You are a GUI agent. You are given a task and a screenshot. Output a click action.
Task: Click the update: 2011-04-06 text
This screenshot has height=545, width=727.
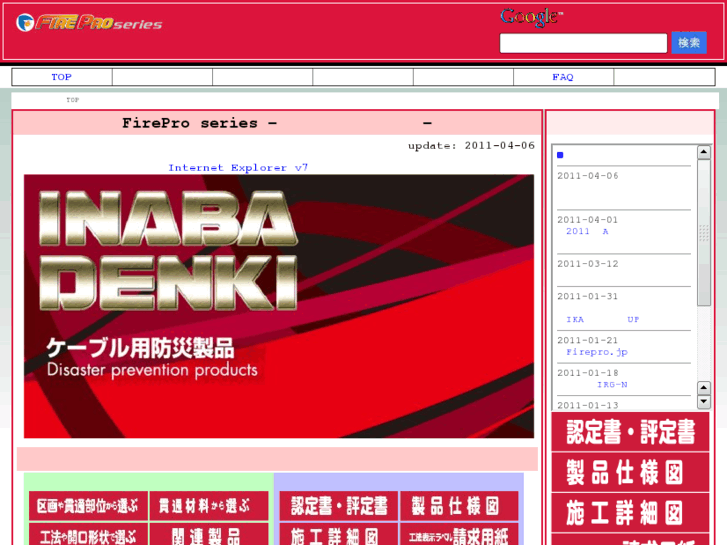pos(471,146)
